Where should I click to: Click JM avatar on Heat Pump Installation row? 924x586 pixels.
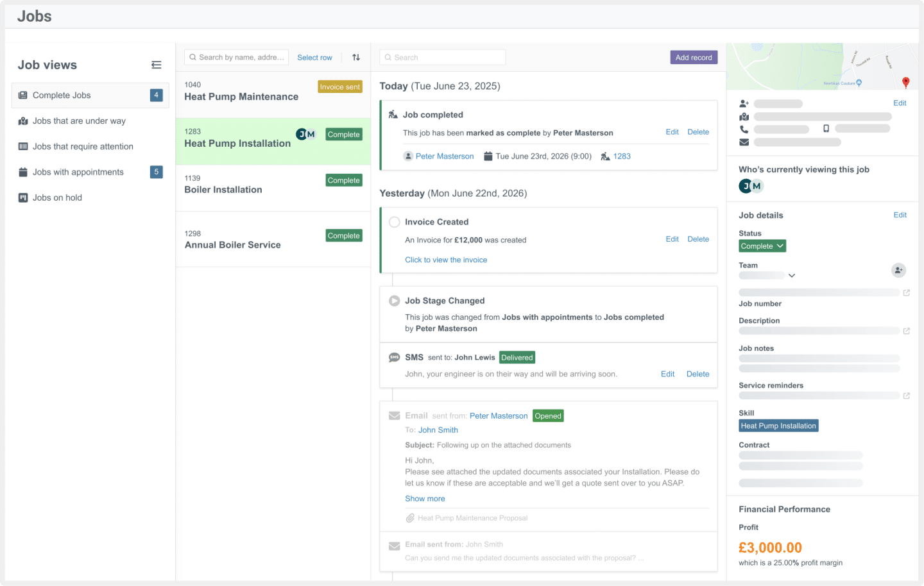pyautogui.click(x=306, y=134)
